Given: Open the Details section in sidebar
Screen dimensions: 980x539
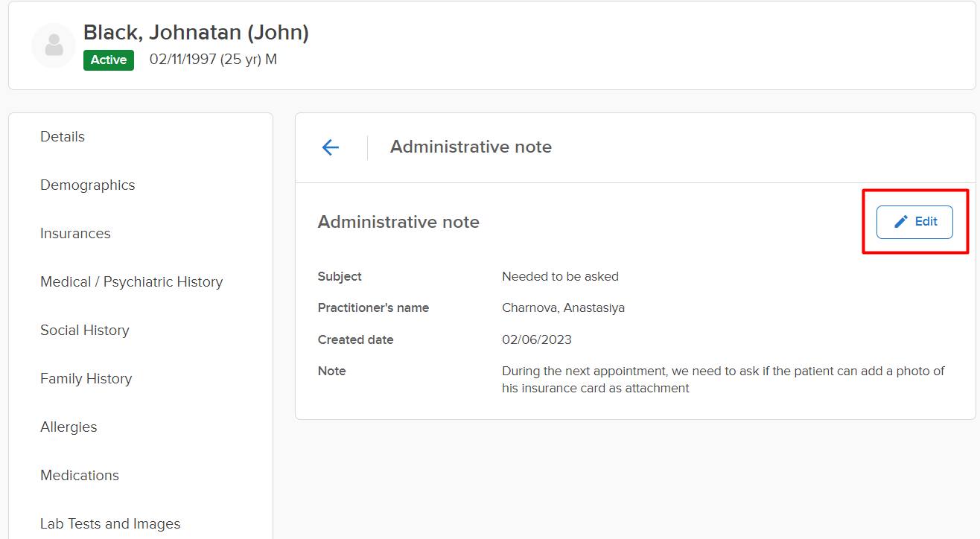Looking at the screenshot, I should point(63,137).
